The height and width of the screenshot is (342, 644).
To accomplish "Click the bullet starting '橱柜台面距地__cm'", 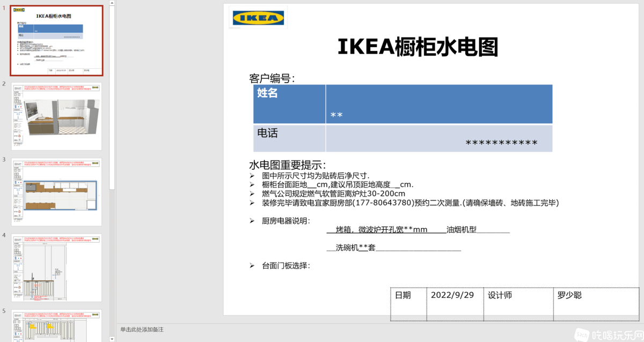I will (338, 185).
